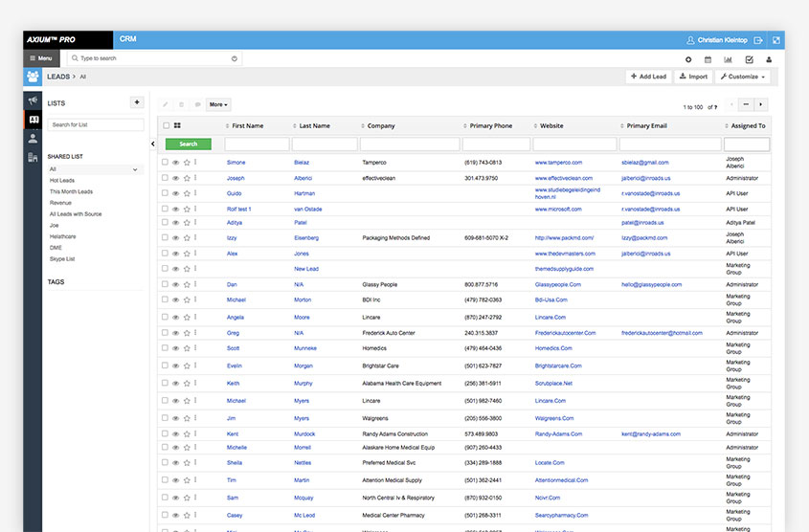Click the trash delete icon in the toolbar
The image size is (809, 532).
click(x=182, y=104)
